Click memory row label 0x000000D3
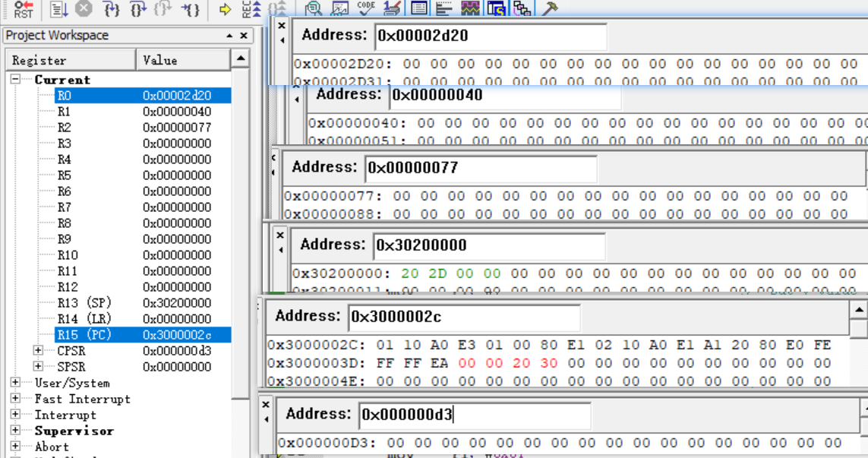 click(327, 443)
